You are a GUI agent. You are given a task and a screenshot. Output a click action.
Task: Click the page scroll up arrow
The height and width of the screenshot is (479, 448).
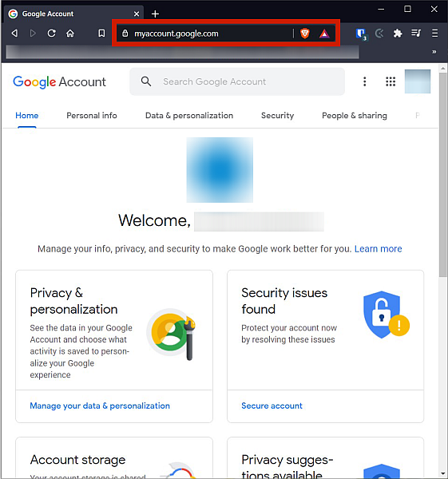tap(442, 69)
